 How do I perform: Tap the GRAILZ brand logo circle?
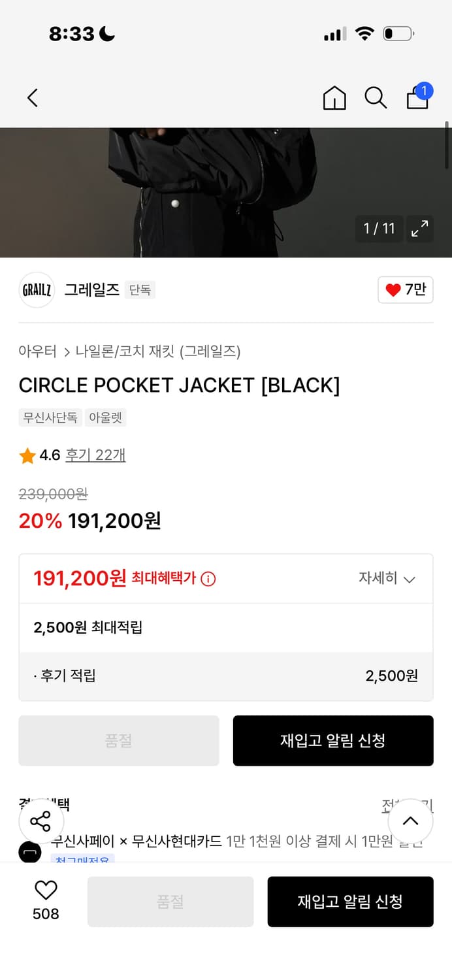tap(36, 289)
